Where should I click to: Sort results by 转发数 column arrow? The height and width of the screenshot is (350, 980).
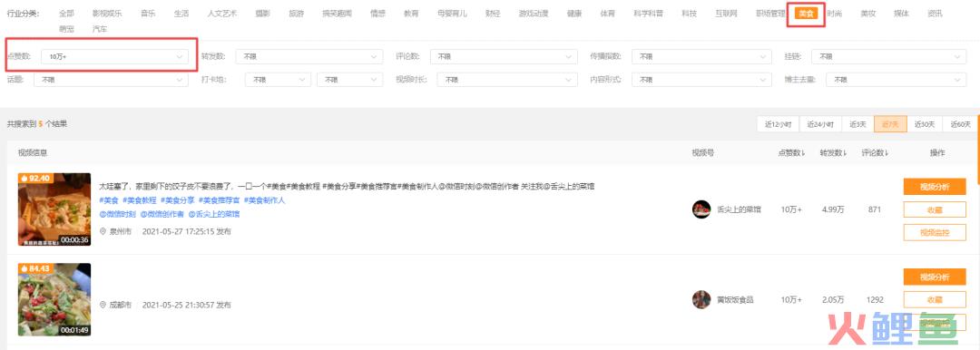tap(846, 153)
